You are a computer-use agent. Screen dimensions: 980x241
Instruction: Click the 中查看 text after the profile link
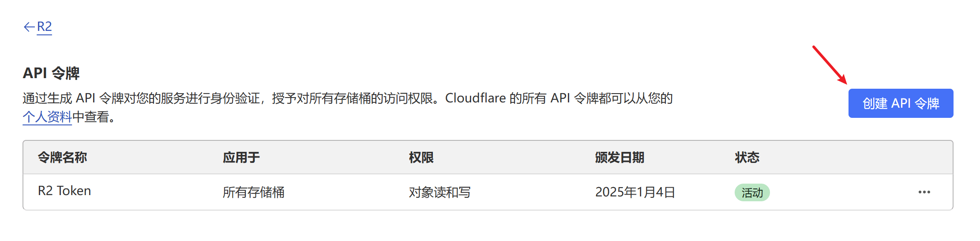[90, 117]
